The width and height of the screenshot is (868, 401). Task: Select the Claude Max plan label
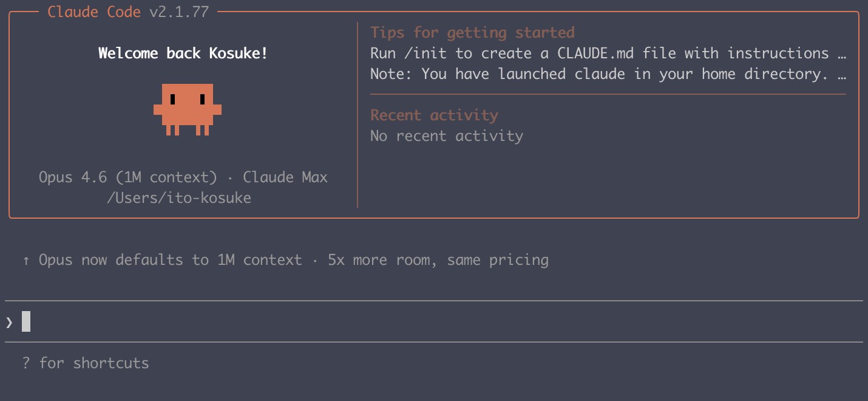285,177
